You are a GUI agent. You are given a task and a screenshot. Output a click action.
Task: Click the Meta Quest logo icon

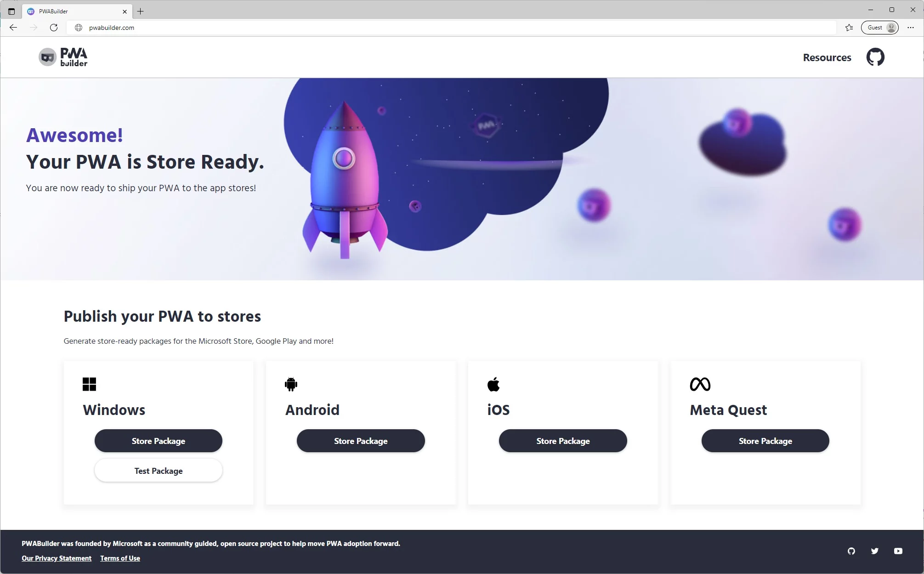tap(700, 384)
